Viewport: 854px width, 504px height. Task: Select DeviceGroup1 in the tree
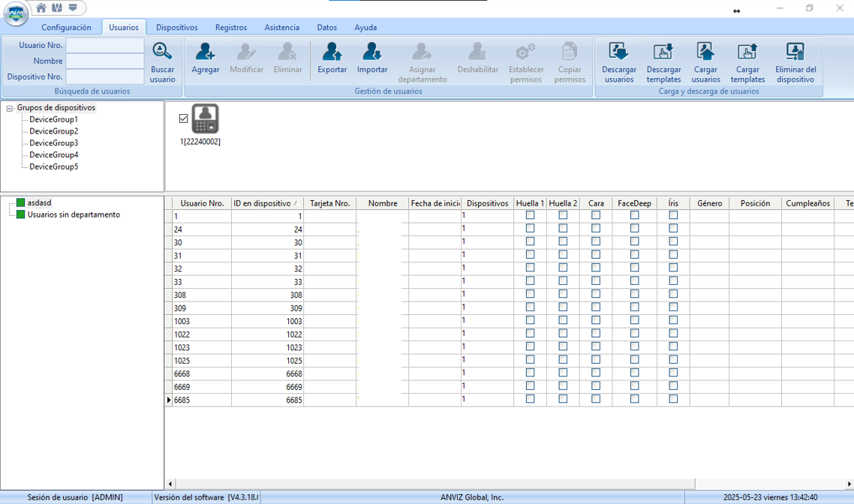[53, 119]
